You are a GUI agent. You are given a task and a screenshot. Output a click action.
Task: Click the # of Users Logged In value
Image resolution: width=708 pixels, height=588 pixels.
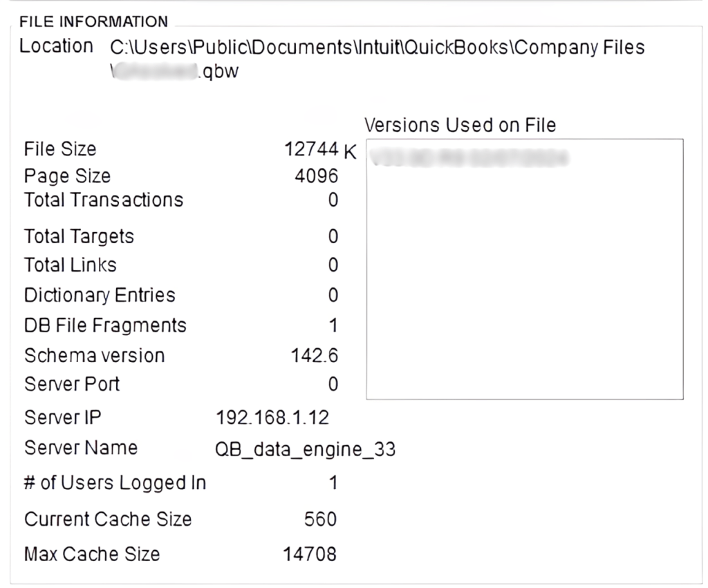(330, 483)
